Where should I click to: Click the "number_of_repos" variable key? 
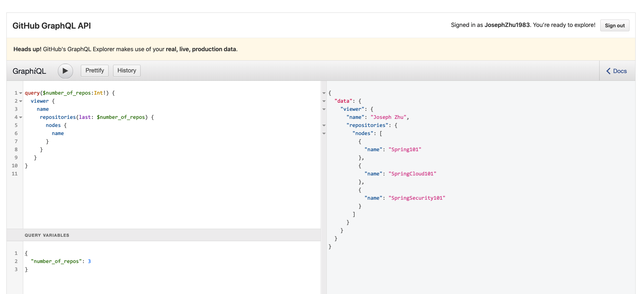pyautogui.click(x=56, y=261)
